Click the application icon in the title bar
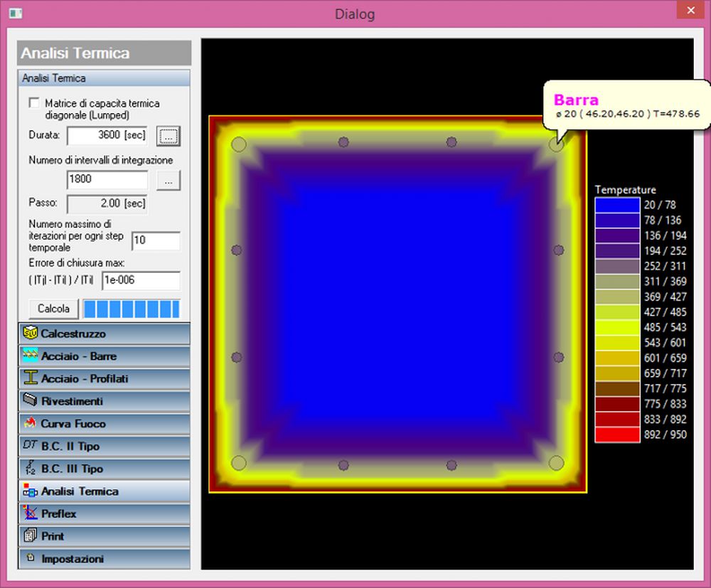The width and height of the screenshot is (711, 588). pyautogui.click(x=16, y=13)
